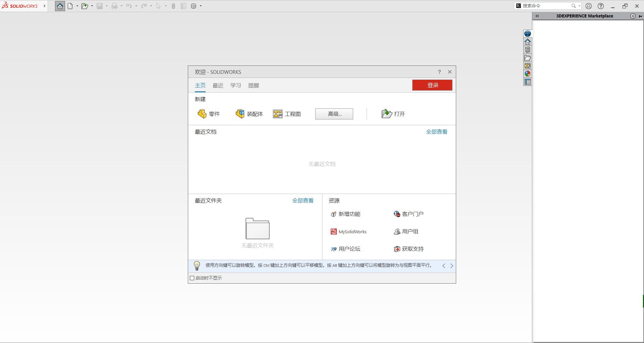644x343 pixels.
Task: Start a new Drawing document
Action: click(287, 114)
